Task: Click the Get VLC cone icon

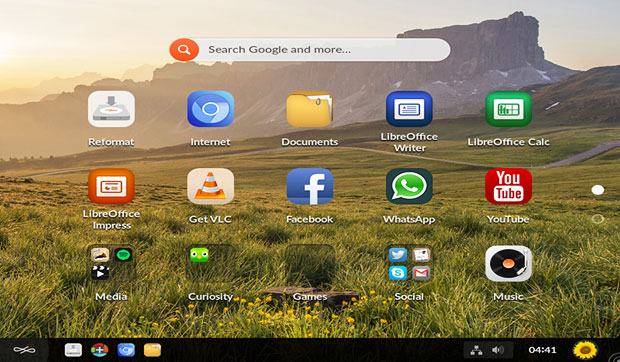Action: [x=210, y=186]
